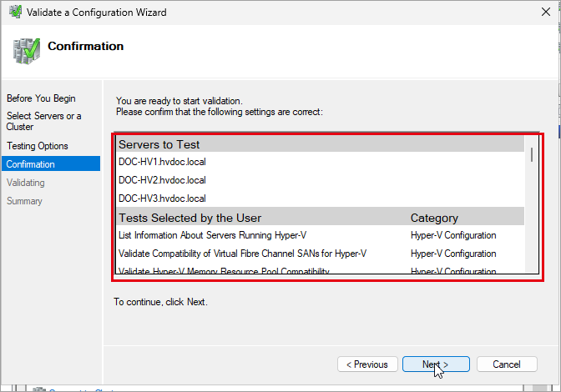Screen dimensions: 561x392
Task: Click the Next button to start validation
Action: [x=436, y=364]
